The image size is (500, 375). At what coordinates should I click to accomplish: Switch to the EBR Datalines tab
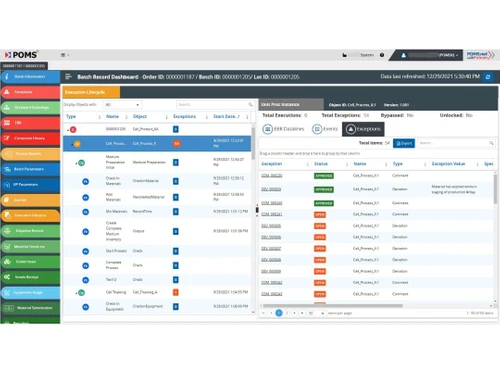tap(283, 129)
